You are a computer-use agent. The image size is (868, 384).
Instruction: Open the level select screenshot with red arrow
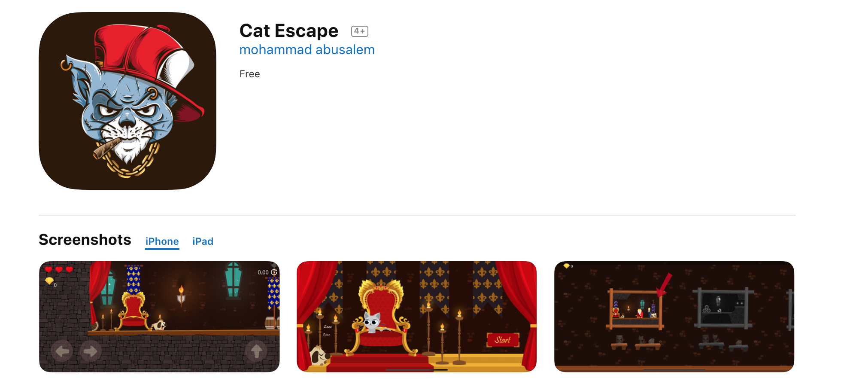(x=674, y=317)
